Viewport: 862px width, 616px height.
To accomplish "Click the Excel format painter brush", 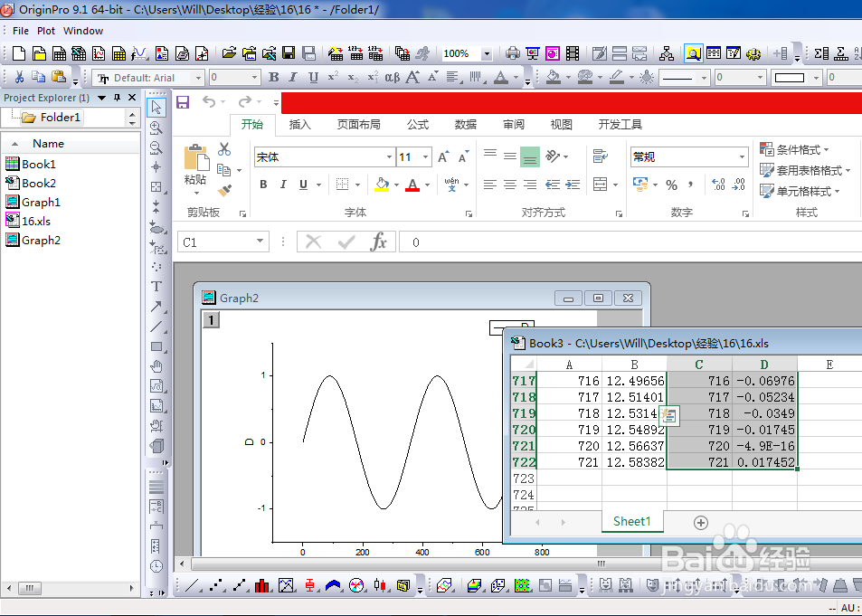I will point(224,190).
